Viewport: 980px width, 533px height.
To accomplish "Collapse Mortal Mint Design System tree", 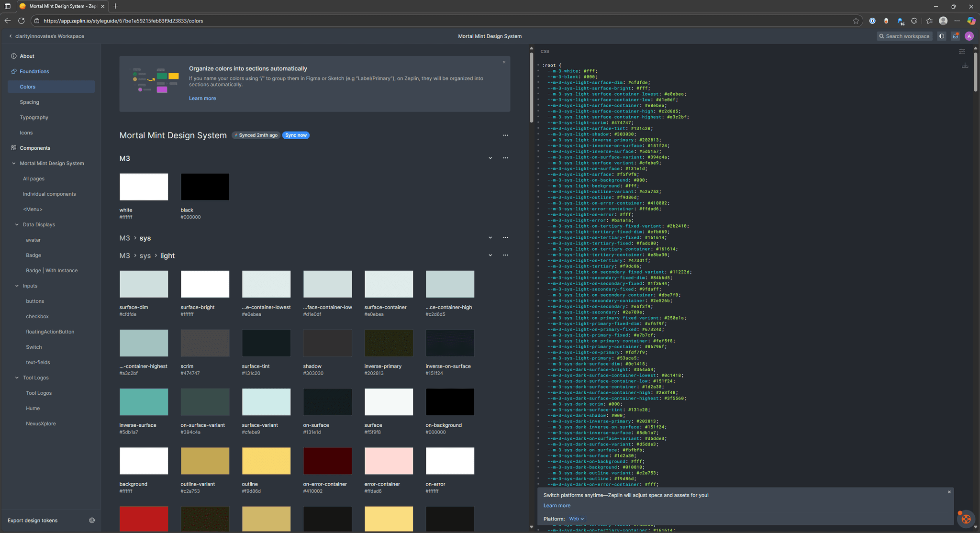I will (x=14, y=163).
